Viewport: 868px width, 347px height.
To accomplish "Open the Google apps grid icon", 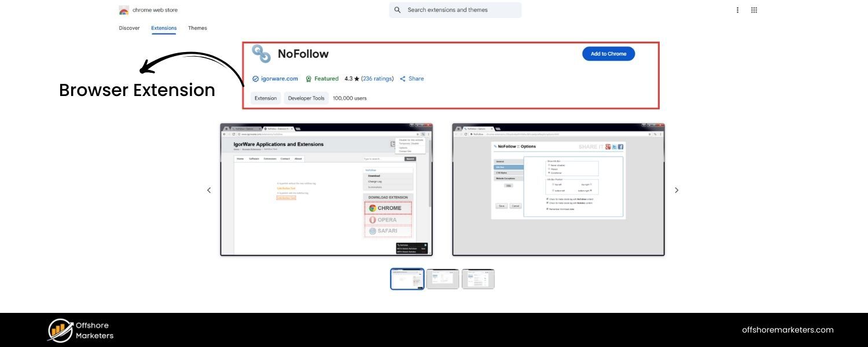I will pyautogui.click(x=754, y=10).
